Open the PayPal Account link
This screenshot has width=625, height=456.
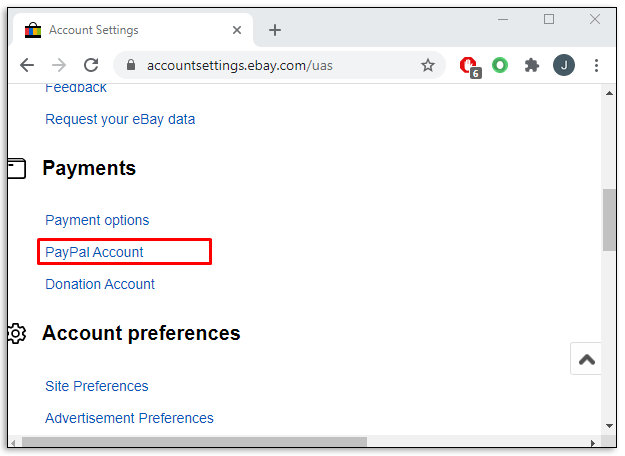95,252
